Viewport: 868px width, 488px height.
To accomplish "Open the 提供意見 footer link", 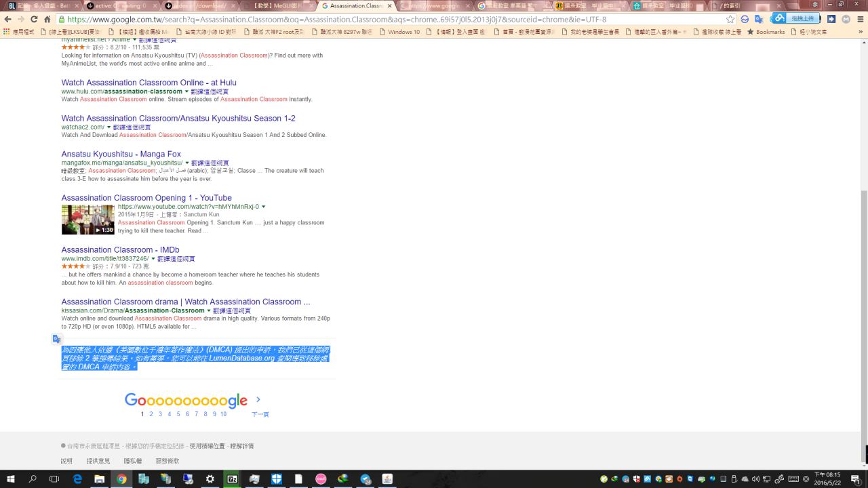I will coord(98,461).
